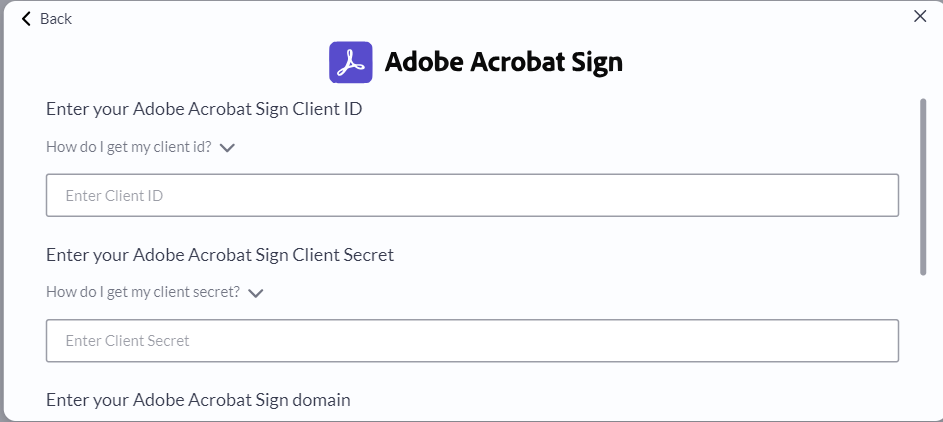The image size is (943, 422).
Task: Close the Adobe Acrobat Sign dialog
Action: 920,16
